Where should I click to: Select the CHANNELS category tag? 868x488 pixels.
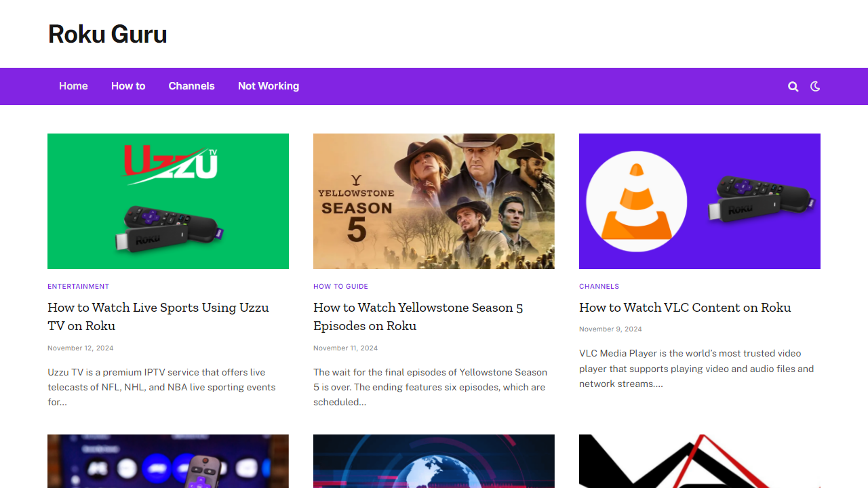599,286
